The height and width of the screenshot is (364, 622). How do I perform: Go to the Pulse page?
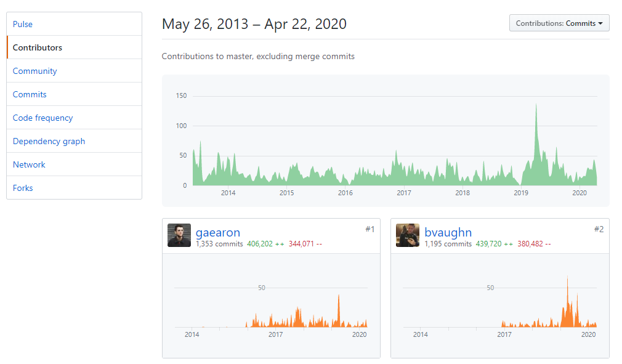[23, 24]
